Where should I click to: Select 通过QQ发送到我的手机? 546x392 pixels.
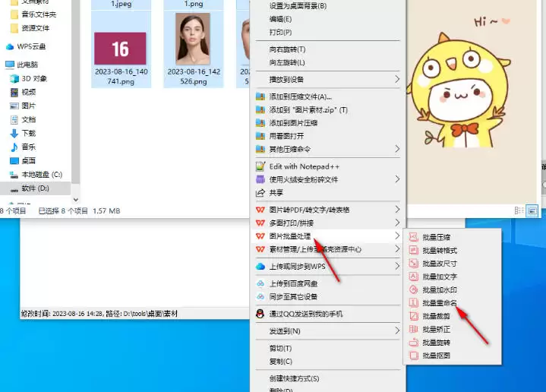pos(327,314)
